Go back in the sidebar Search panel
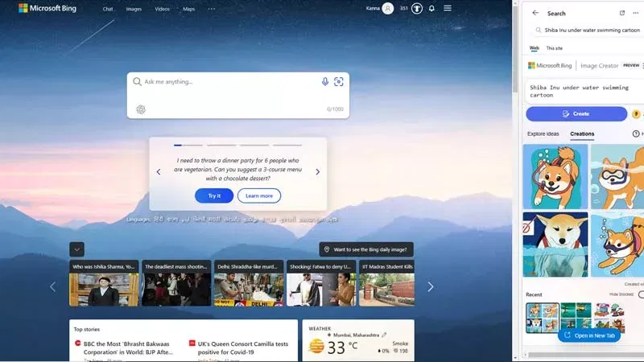 pyautogui.click(x=535, y=13)
